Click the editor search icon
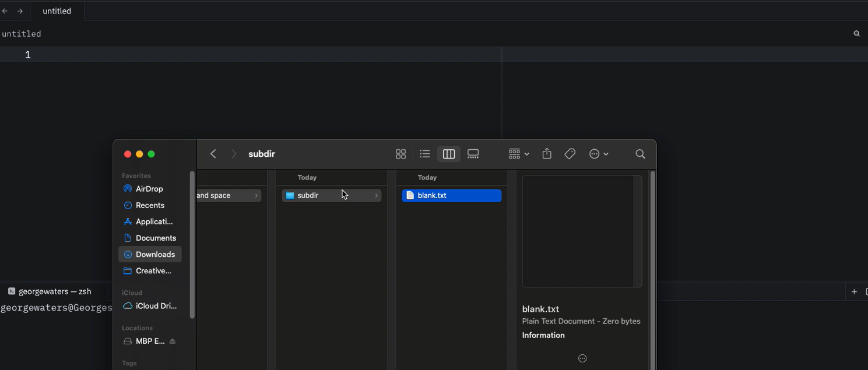868x370 pixels. (856, 34)
